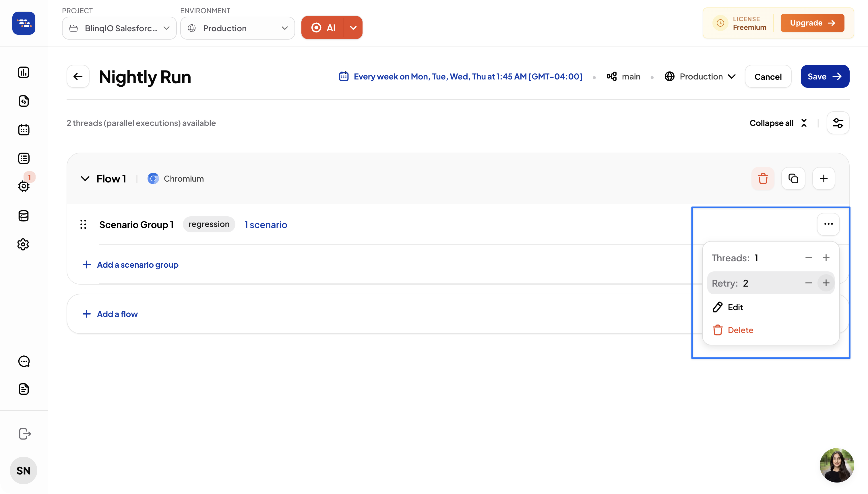Select Edit from the scenario group menu

click(x=735, y=307)
